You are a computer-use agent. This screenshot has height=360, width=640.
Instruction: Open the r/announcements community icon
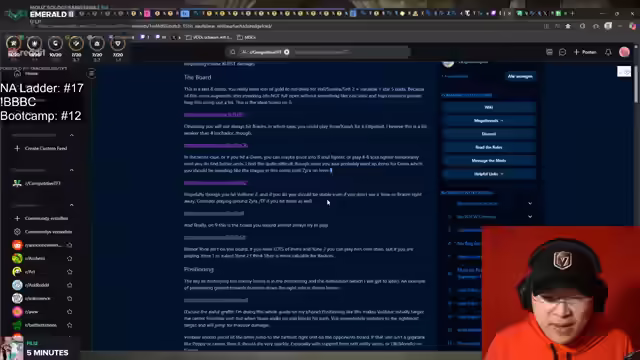pyautogui.click(x=17, y=245)
